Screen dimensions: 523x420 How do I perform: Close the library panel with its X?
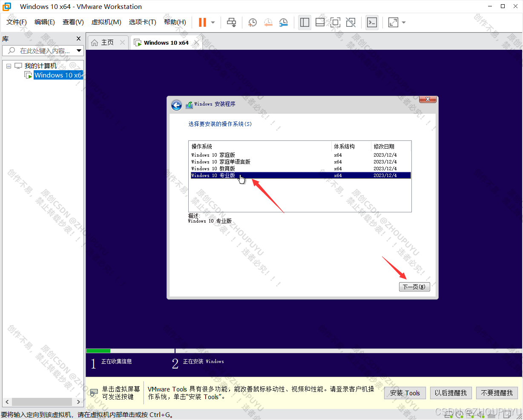coord(78,39)
